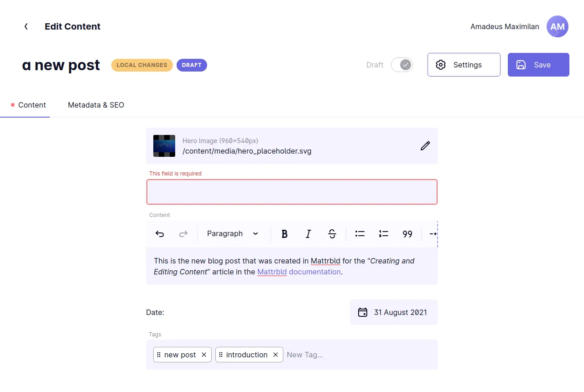Toggle the Draft switch

[x=402, y=65]
